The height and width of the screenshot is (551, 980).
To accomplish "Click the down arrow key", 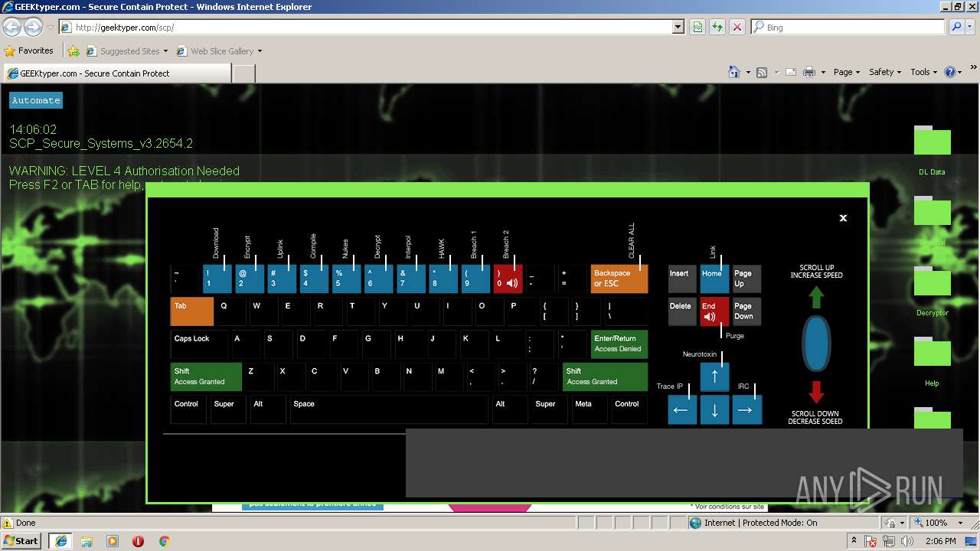I will [714, 409].
